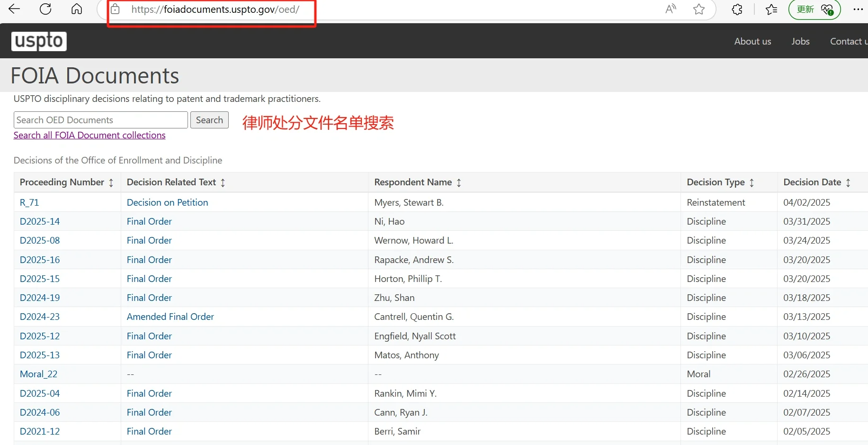Focus the Search OED Documents field
The image size is (868, 445).
click(x=101, y=120)
